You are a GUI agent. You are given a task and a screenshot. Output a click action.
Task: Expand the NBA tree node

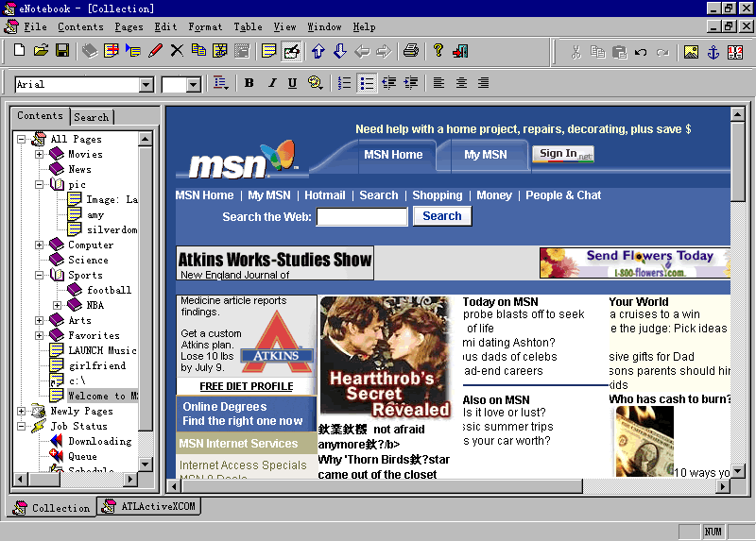[x=57, y=305]
